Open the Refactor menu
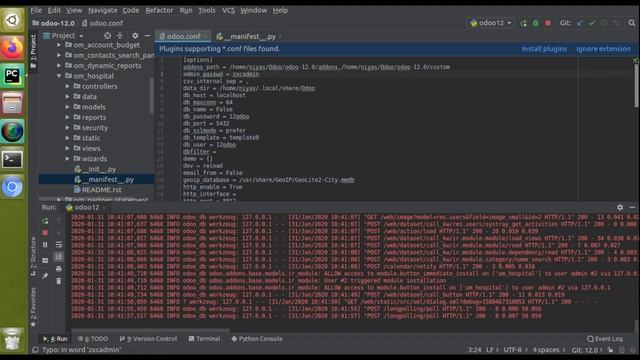The height and width of the screenshot is (360, 640). 159,10
